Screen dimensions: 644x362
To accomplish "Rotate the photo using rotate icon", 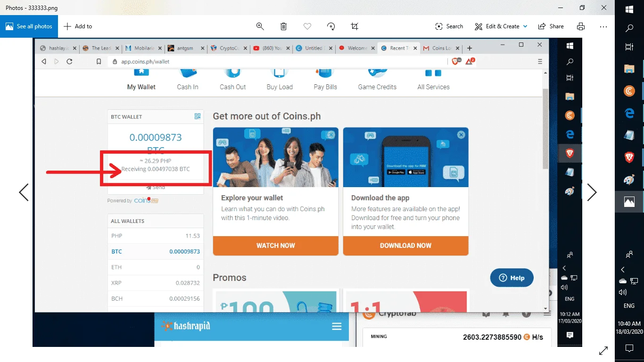I will [331, 26].
